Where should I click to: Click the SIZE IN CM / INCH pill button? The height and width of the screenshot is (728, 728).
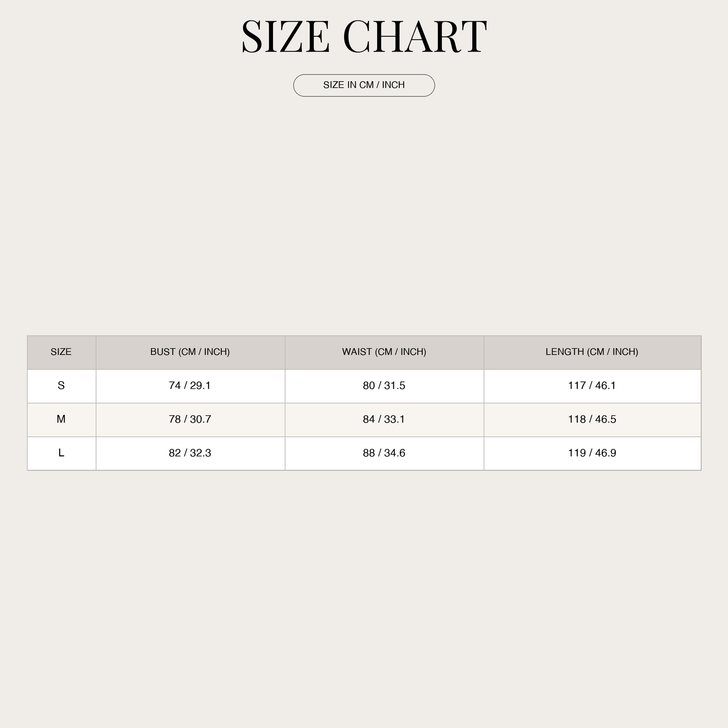click(x=364, y=85)
